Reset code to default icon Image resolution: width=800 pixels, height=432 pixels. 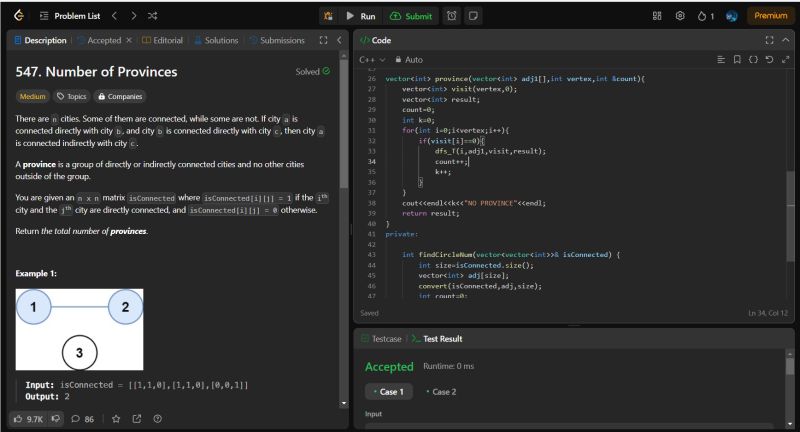(x=769, y=60)
